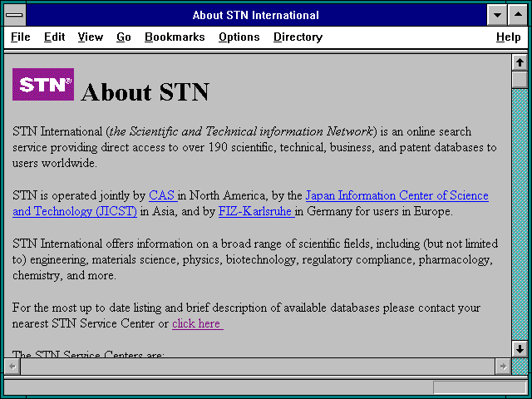This screenshot has width=532, height=399.
Task: Follow the FIZ-Karlsruhe link
Action: [257, 211]
